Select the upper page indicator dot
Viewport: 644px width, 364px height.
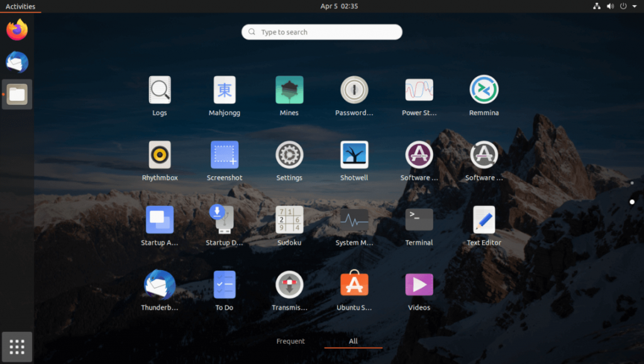point(631,183)
